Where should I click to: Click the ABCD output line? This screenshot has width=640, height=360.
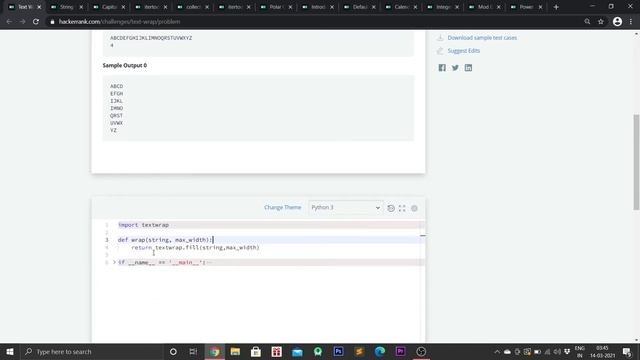(x=116, y=86)
